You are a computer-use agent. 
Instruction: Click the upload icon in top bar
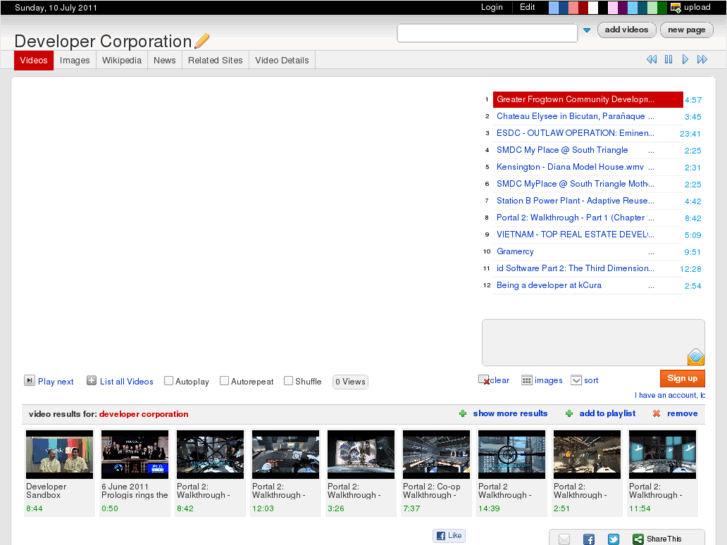coord(676,7)
